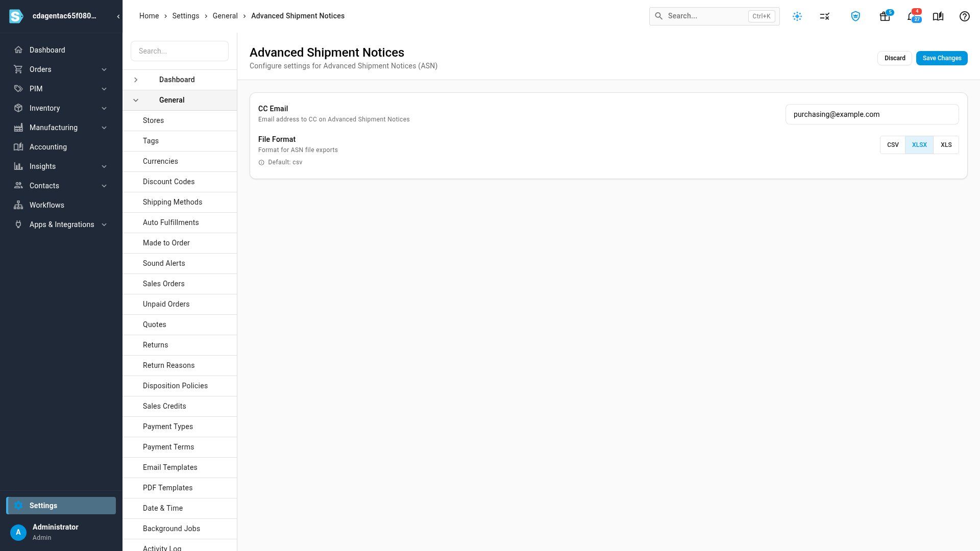Screen dimensions: 980x551
Task: Open the Payment Terms settings page
Action: point(180,447)
